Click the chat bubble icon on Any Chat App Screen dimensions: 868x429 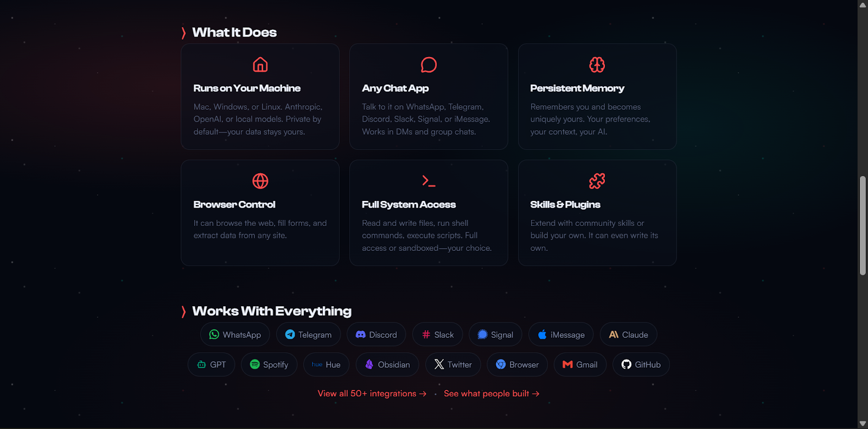tap(429, 64)
